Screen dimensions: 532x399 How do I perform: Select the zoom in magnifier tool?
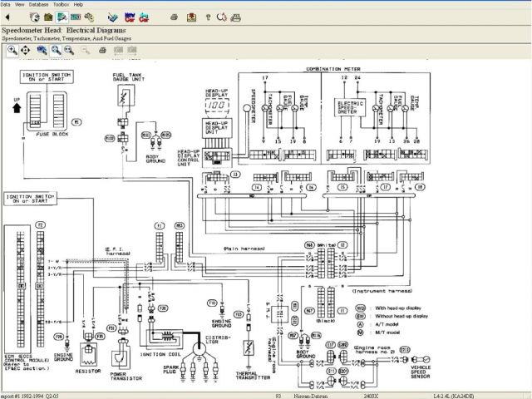[x=12, y=51]
